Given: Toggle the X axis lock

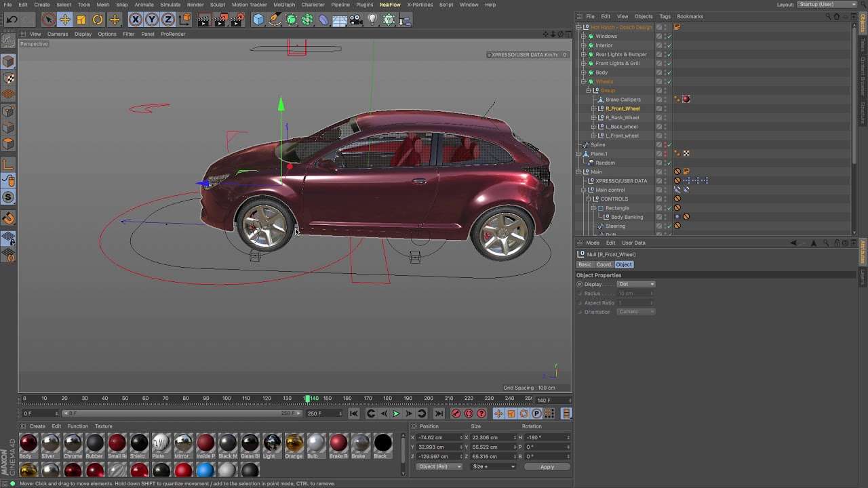Looking at the screenshot, I should pos(136,20).
